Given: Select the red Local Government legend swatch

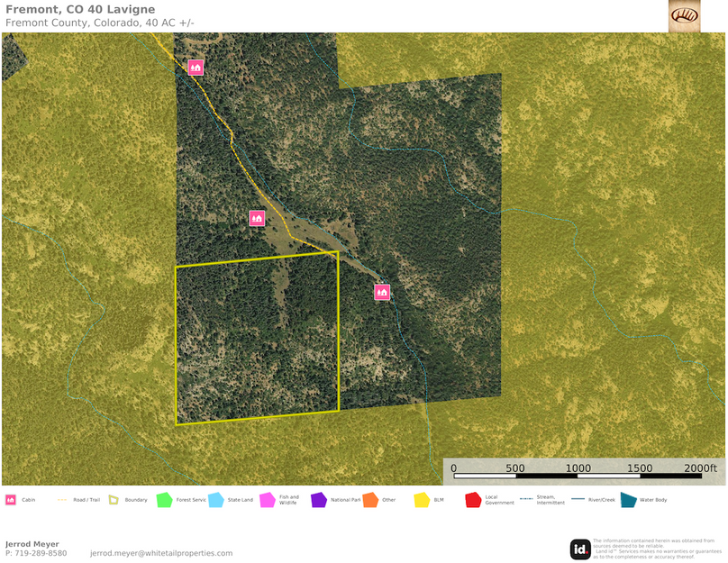Looking at the screenshot, I should click(x=472, y=499).
